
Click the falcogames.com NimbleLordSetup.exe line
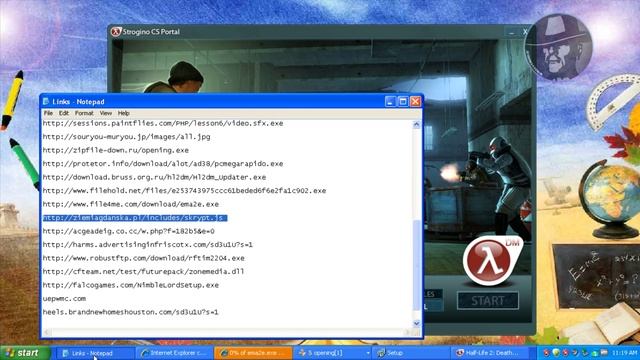coord(131,285)
